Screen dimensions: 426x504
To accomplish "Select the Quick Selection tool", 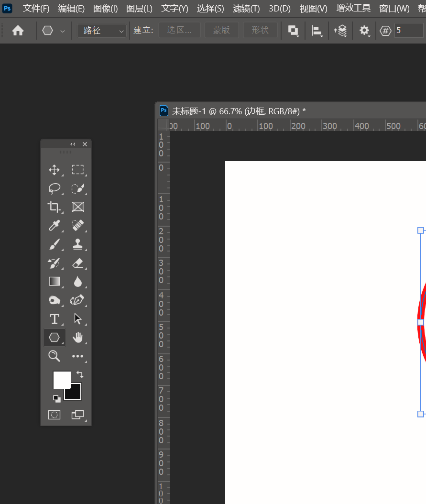I will (x=78, y=188).
